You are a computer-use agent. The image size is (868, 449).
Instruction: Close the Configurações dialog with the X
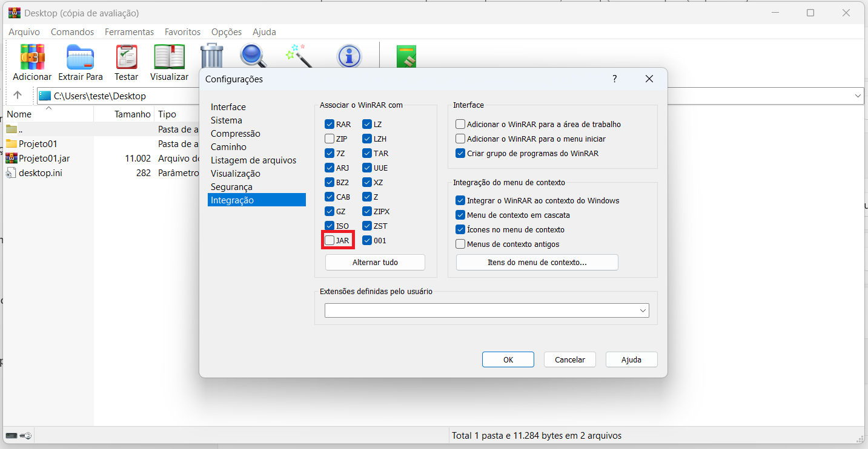point(649,79)
